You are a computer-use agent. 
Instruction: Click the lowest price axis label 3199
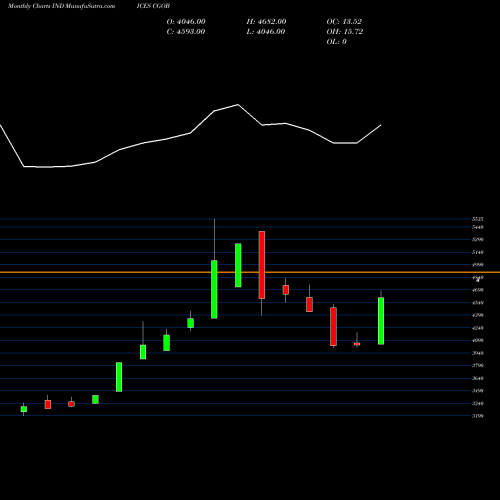point(478,416)
